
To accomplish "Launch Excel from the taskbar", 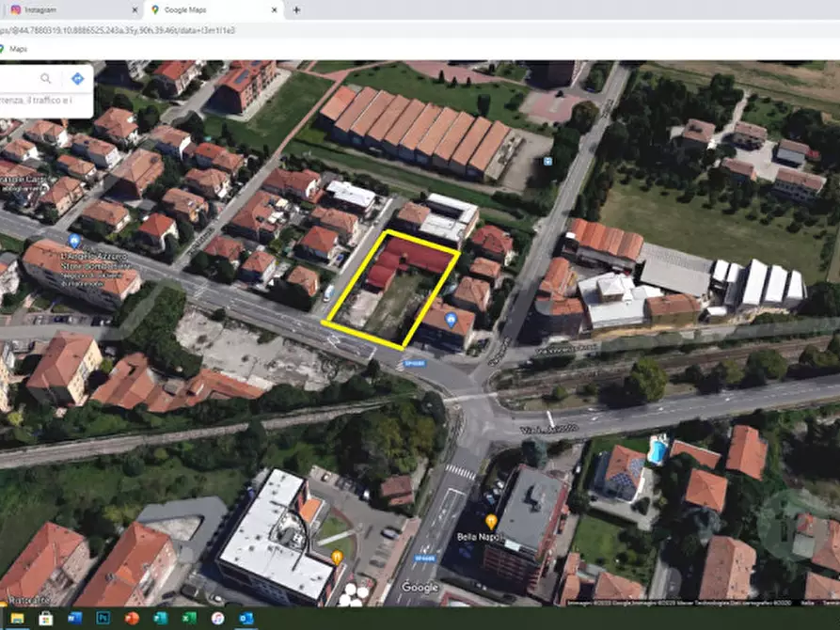I will pyautogui.click(x=189, y=618).
